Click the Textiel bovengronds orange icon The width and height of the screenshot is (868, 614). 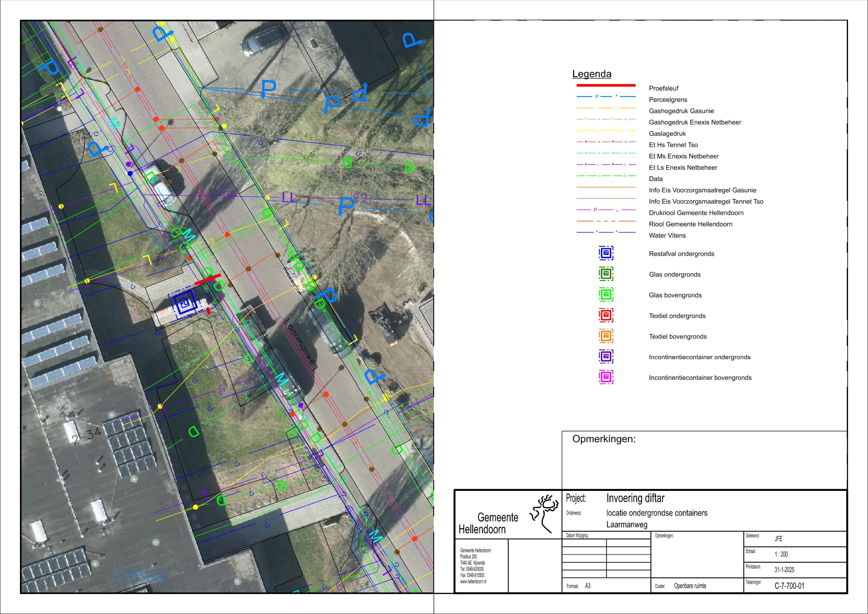tap(606, 336)
